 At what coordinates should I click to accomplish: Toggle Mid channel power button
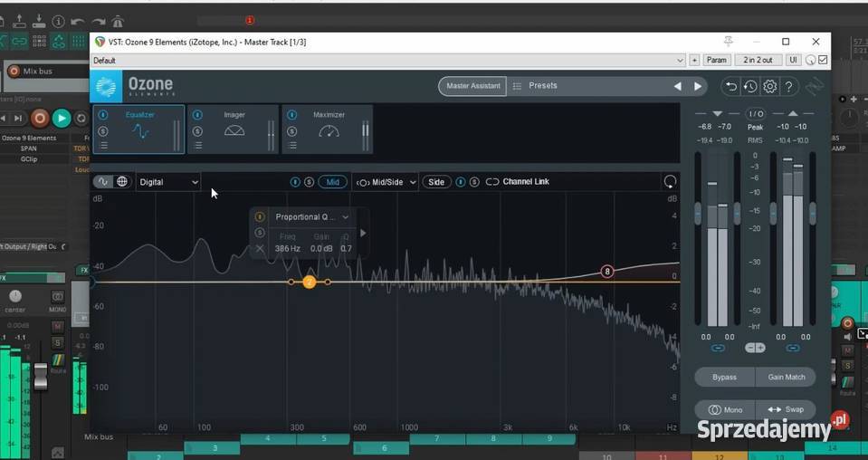click(x=295, y=182)
